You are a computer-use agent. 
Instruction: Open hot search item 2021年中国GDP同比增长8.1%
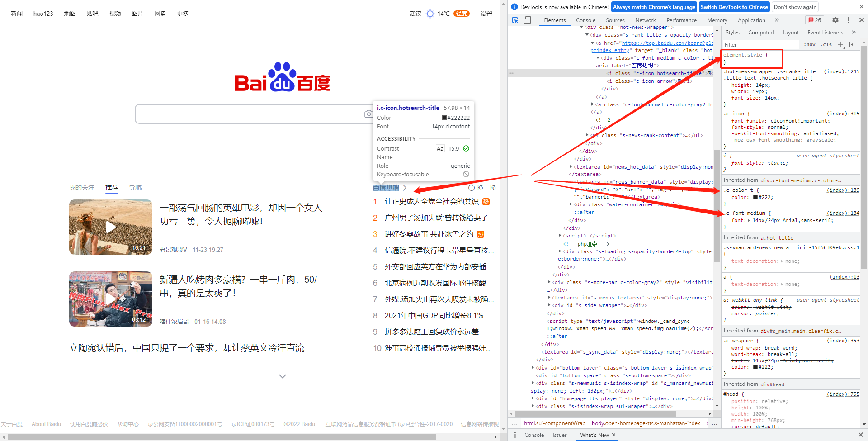pos(434,315)
